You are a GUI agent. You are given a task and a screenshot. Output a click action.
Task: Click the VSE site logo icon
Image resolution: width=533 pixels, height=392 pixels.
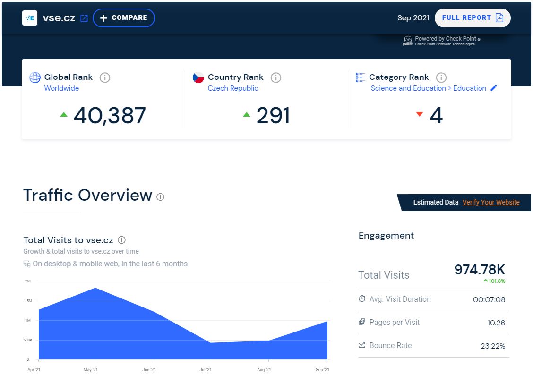tap(30, 18)
